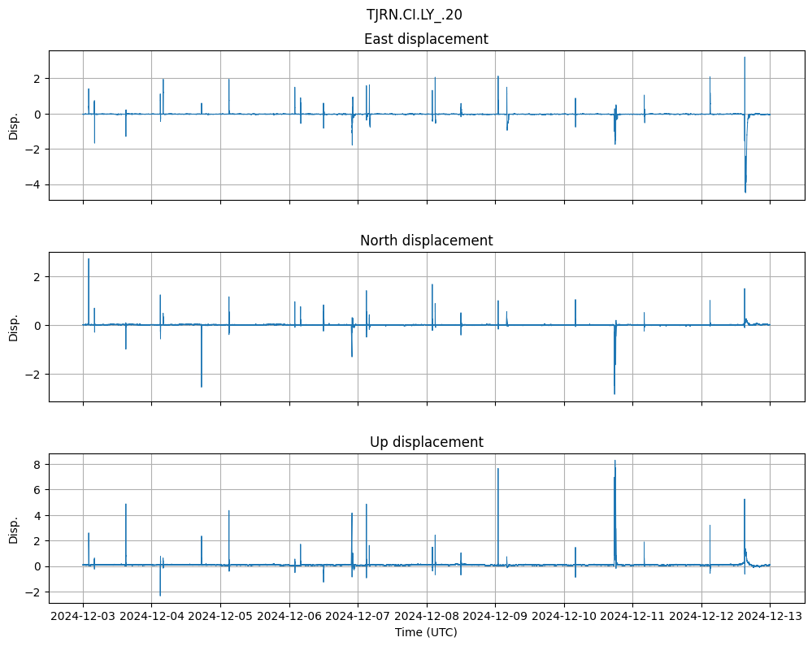Click the figure title TJRN.CI.LY_.20
Screen dimensions: 812x646
(x=414, y=15)
